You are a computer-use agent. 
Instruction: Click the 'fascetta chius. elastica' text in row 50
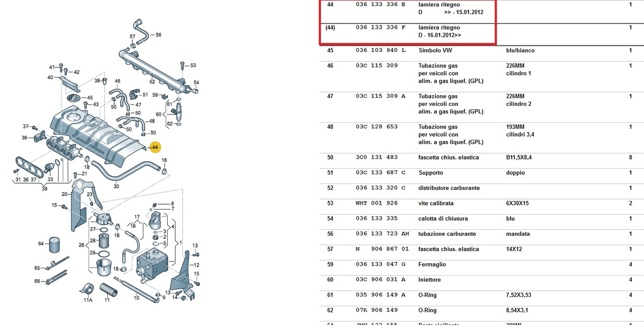(449, 158)
